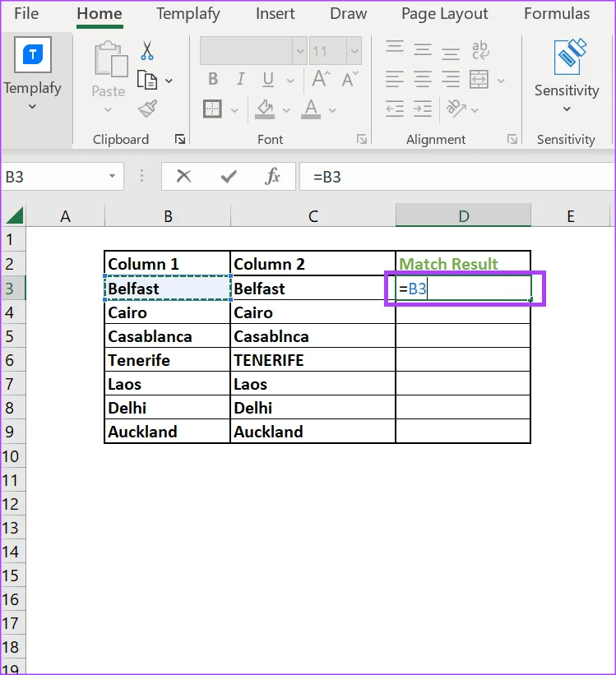Select Top Align icon

click(x=395, y=47)
